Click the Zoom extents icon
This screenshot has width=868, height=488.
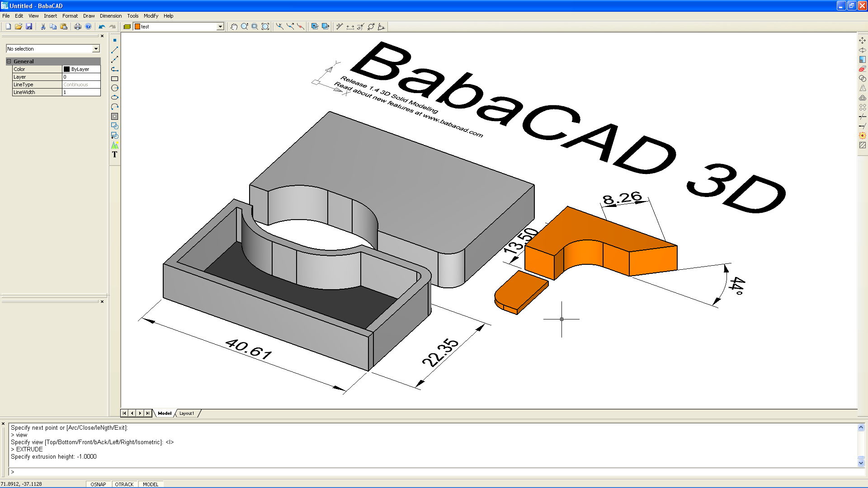(x=265, y=27)
